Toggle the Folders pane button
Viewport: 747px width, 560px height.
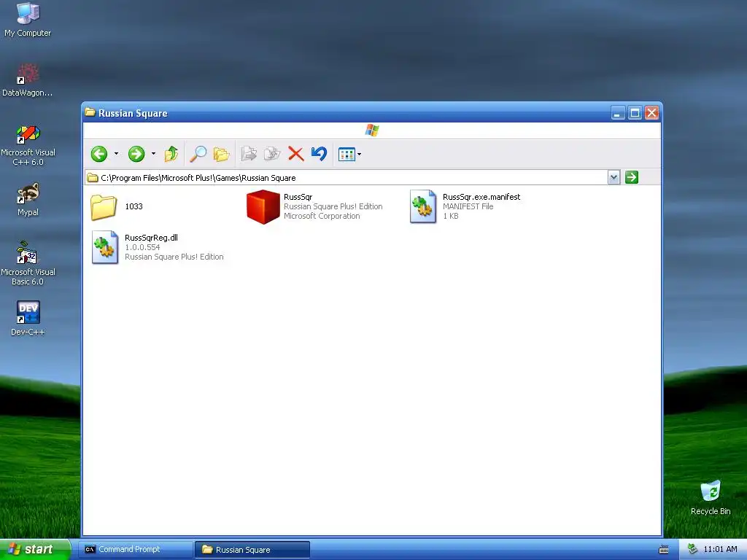pos(222,154)
